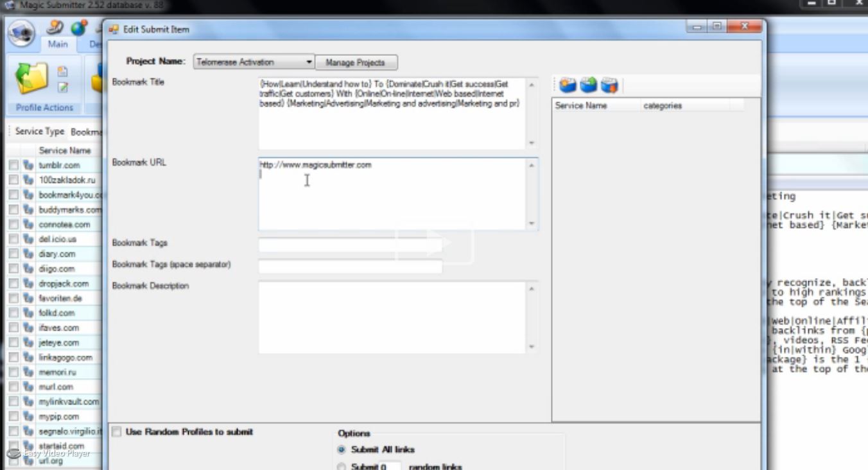Click the Bookmark Title scrollbar down arrow
868x470 pixels.
(x=532, y=143)
